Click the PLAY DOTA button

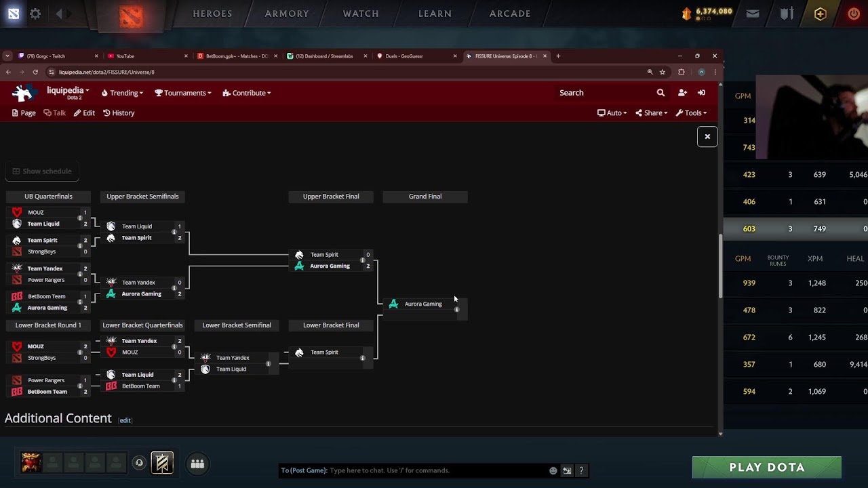(767, 468)
